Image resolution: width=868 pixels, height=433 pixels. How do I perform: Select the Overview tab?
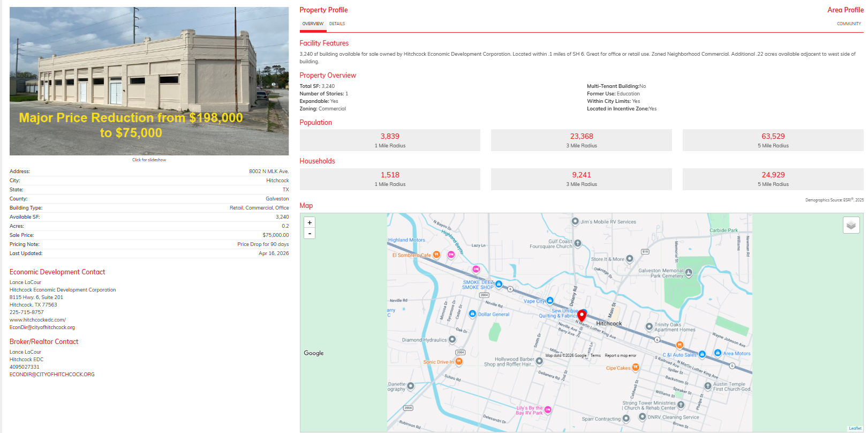coord(313,24)
